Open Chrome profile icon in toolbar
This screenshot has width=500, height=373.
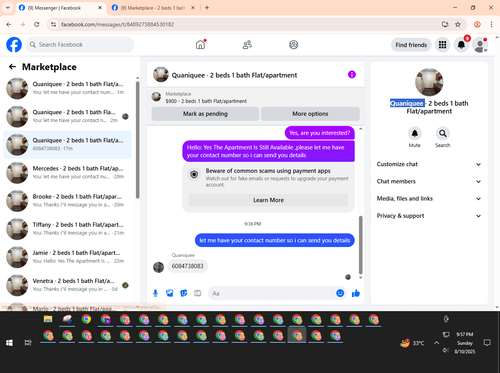pos(477,24)
